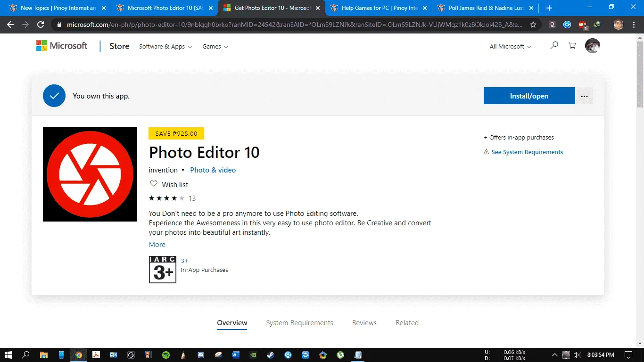Open Word from the taskbar
This screenshot has height=362, width=644.
[236, 355]
